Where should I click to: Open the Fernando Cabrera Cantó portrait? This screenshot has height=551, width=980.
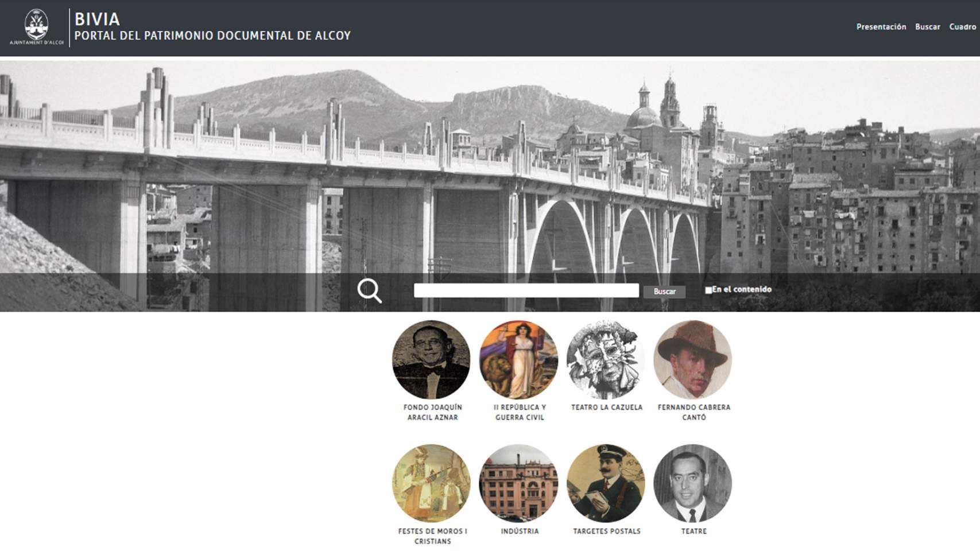(692, 360)
